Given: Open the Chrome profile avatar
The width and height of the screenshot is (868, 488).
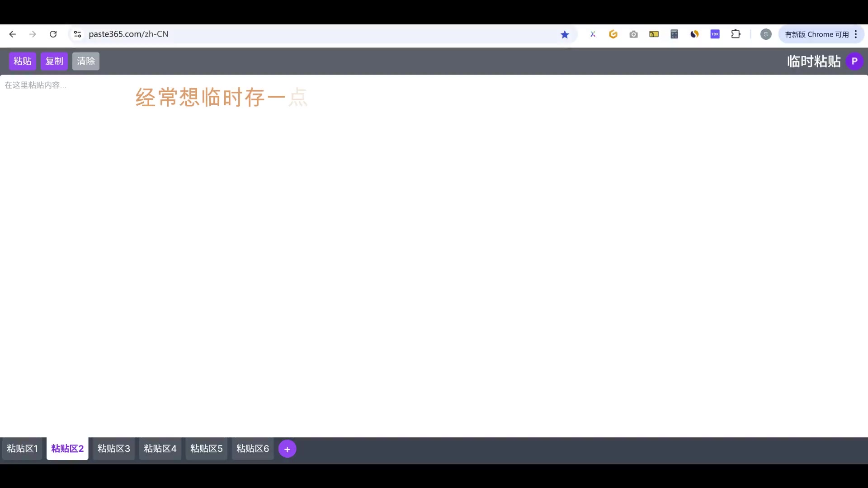Looking at the screenshot, I should tap(766, 34).
